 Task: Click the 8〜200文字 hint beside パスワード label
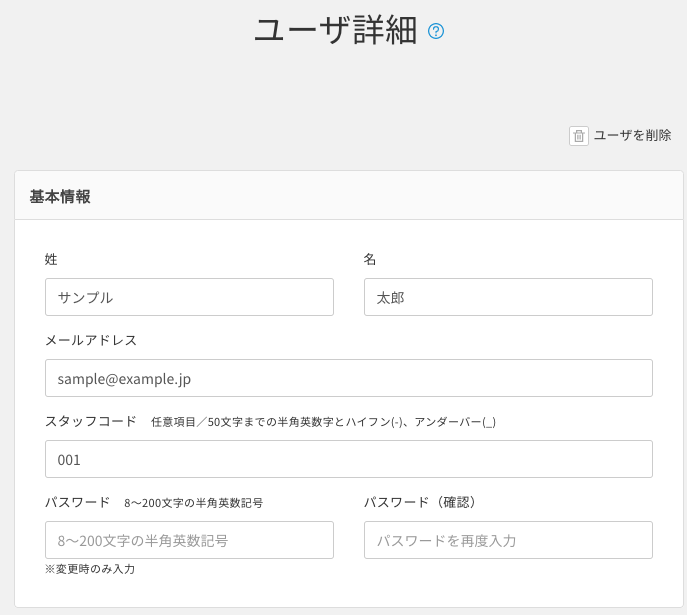tap(193, 503)
